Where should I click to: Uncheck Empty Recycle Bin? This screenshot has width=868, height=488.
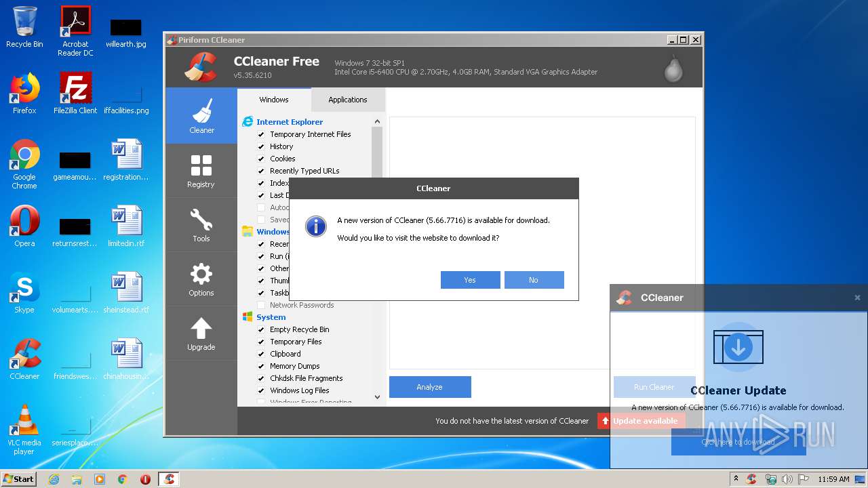[x=261, y=329]
